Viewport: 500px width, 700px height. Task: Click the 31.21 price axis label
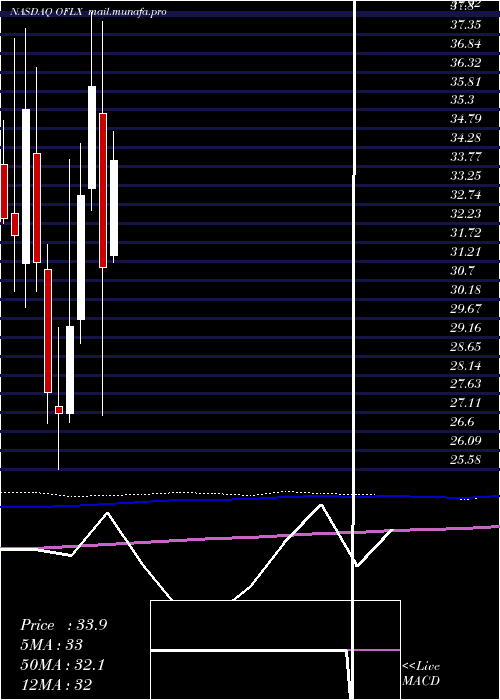click(x=466, y=252)
